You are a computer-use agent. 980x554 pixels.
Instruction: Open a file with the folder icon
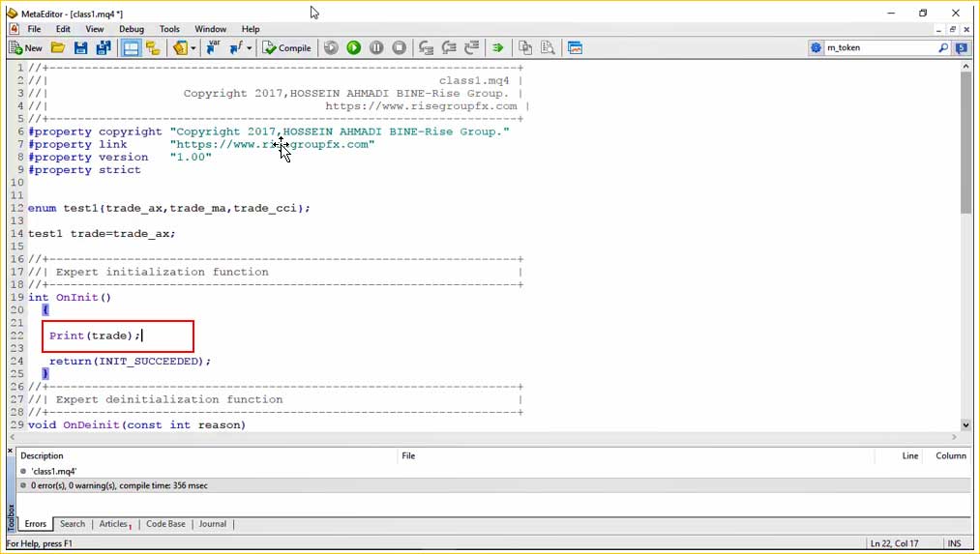(58, 48)
